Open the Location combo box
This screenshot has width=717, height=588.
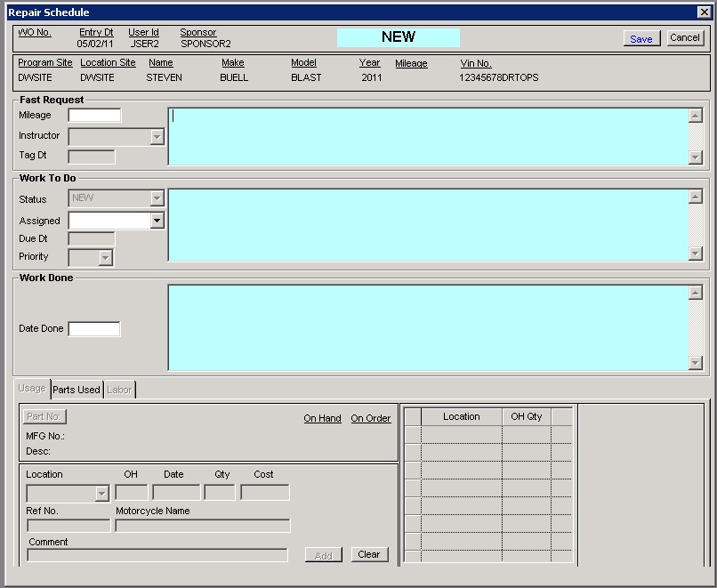click(x=102, y=493)
